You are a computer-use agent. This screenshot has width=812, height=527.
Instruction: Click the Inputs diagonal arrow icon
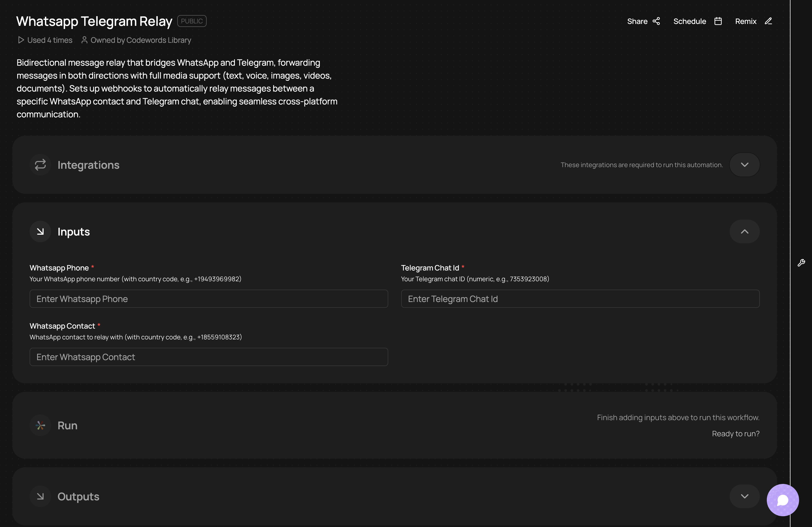click(x=40, y=232)
